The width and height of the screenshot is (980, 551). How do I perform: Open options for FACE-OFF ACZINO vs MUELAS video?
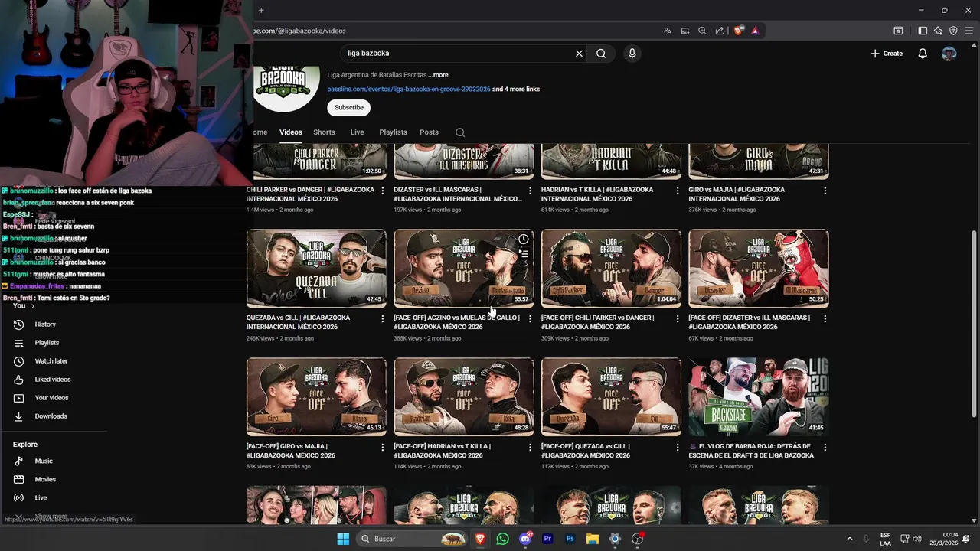pos(530,318)
